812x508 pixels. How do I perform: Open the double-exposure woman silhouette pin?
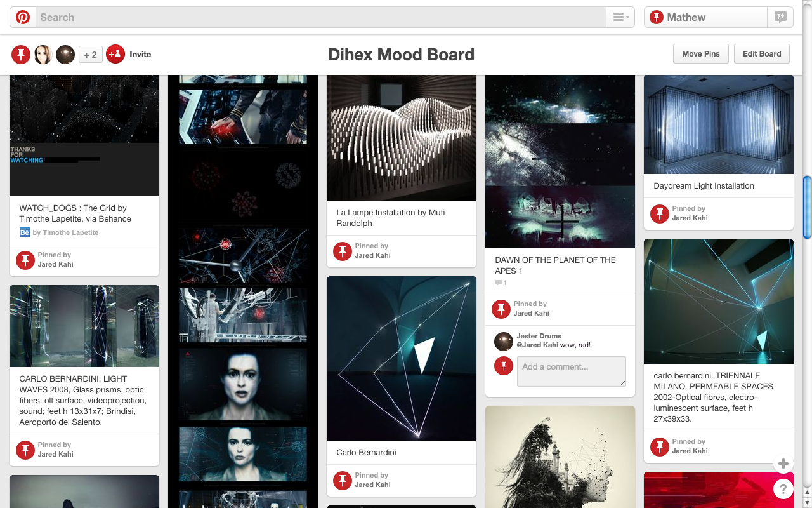[x=560, y=457]
